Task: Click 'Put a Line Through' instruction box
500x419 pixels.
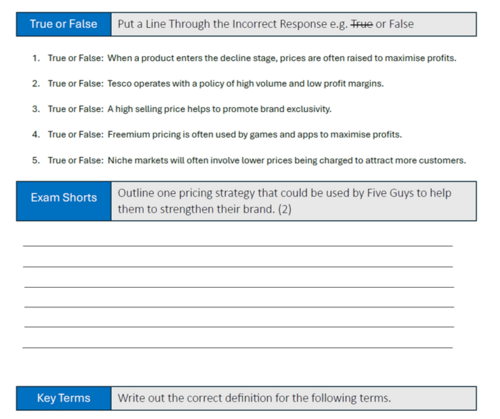Action: coord(294,24)
